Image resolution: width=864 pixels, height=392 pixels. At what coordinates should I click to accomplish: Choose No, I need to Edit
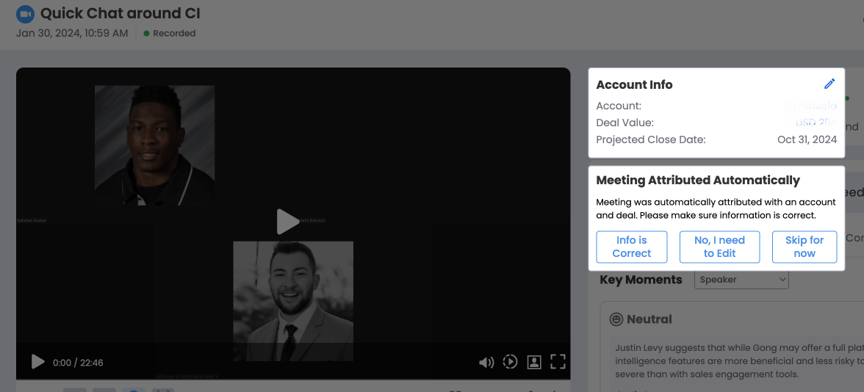point(720,247)
